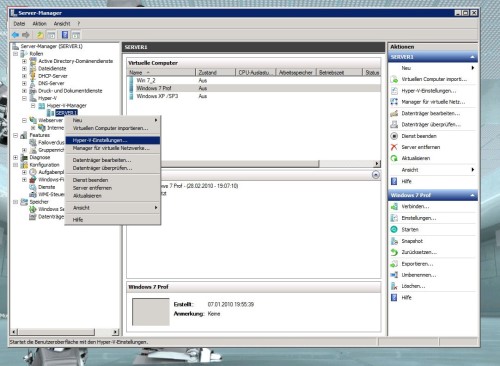Collapse the snapshot section with the round arrow button
Image resolution: width=500 pixels, height=366 pixels.
coord(376,175)
